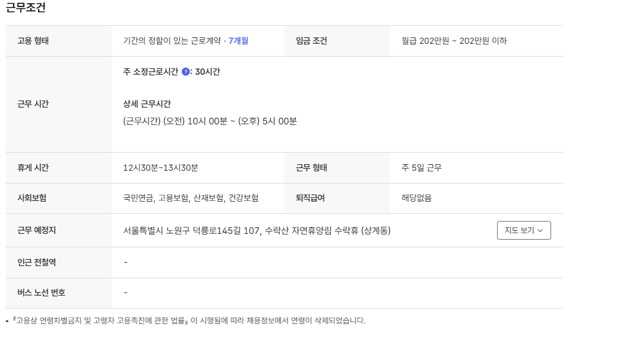This screenshot has height=364, width=624.
Task: Click the 근무 시간 row label
Action: pyautogui.click(x=33, y=104)
